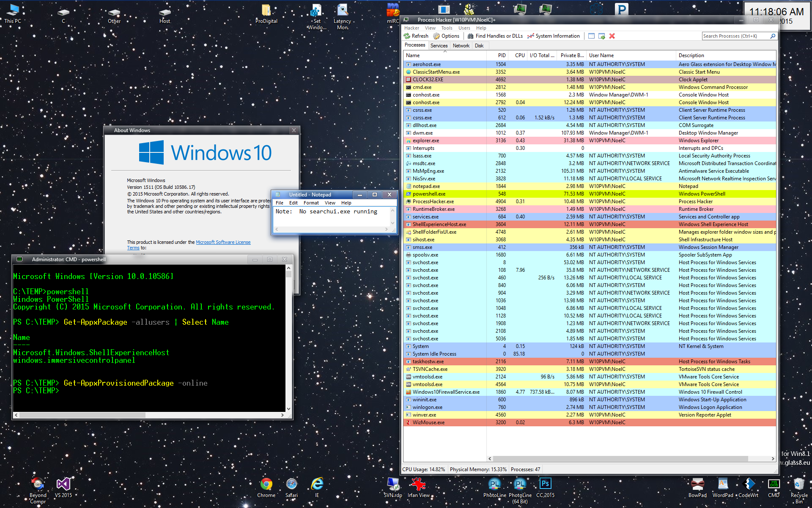Select the WizMouse.exe process row

590,422
